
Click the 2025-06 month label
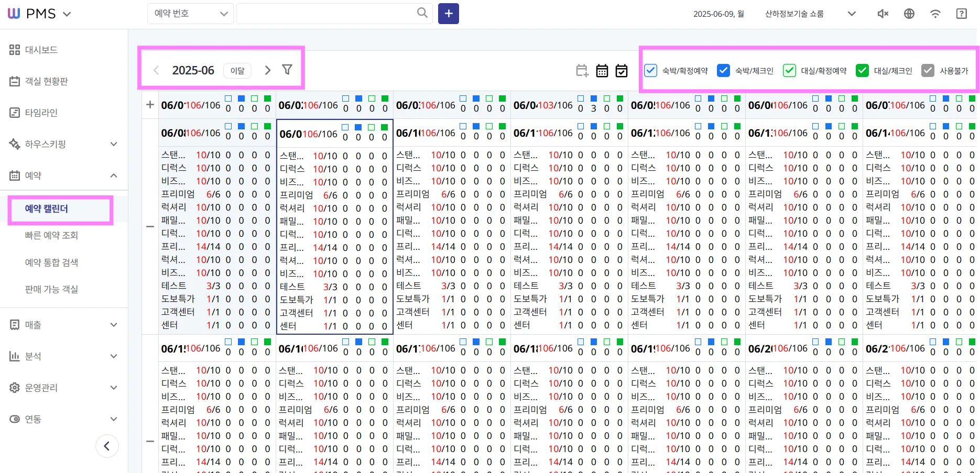[x=193, y=70]
